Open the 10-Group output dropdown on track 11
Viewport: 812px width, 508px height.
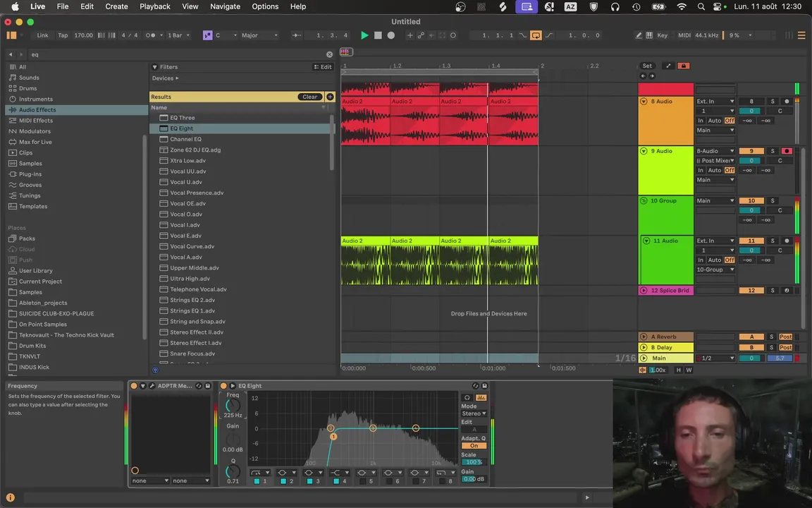click(x=715, y=270)
